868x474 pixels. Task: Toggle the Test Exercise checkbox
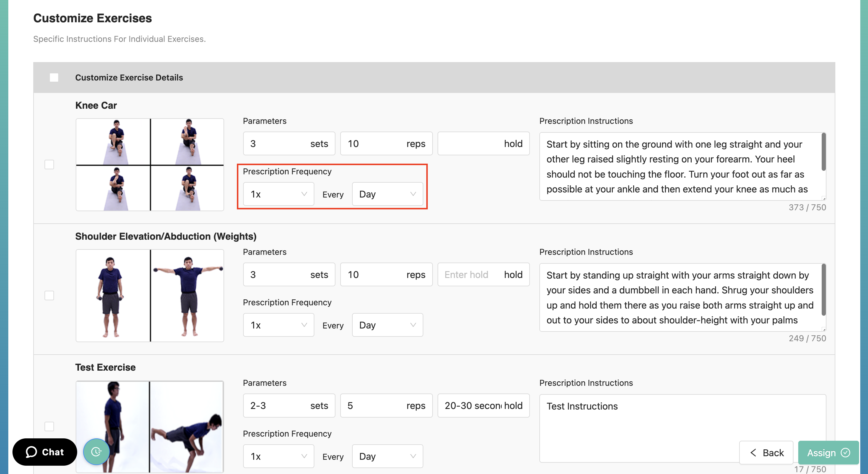pos(49,426)
